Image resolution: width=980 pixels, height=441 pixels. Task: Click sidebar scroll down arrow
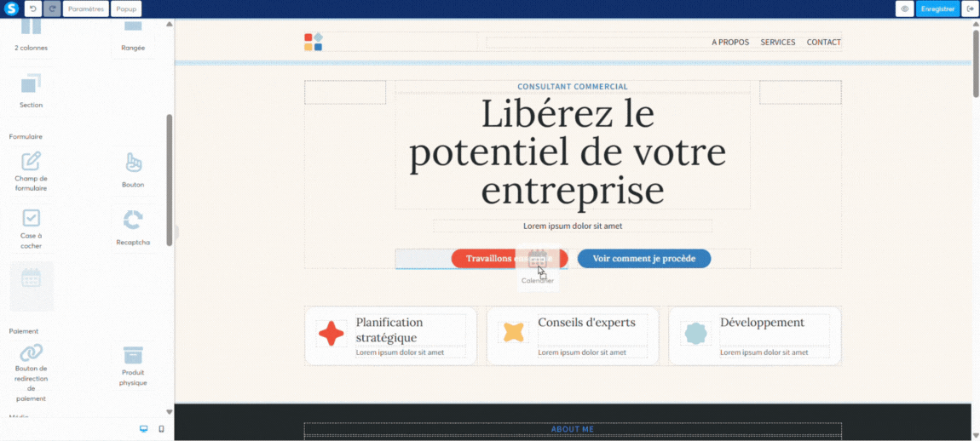point(169,412)
